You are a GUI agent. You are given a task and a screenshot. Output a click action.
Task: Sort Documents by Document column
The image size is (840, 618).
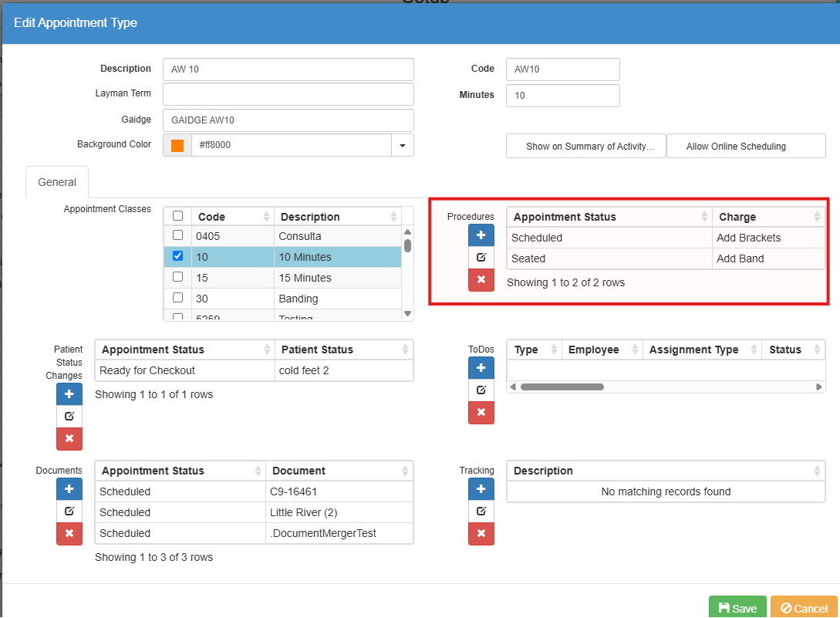339,471
